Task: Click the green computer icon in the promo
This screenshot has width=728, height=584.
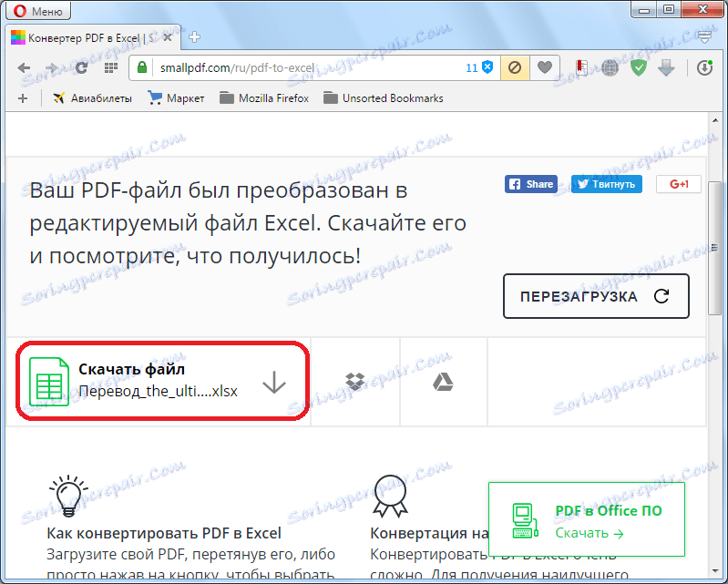Action: click(525, 521)
